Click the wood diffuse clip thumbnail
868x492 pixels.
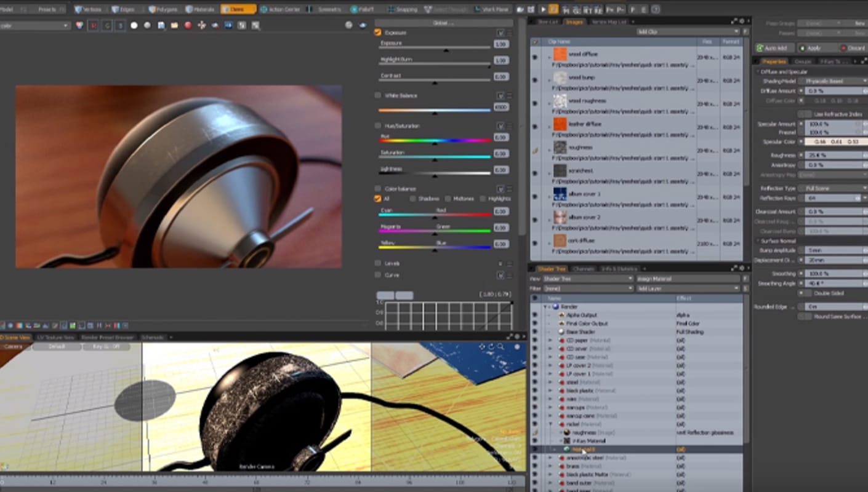[x=560, y=55]
